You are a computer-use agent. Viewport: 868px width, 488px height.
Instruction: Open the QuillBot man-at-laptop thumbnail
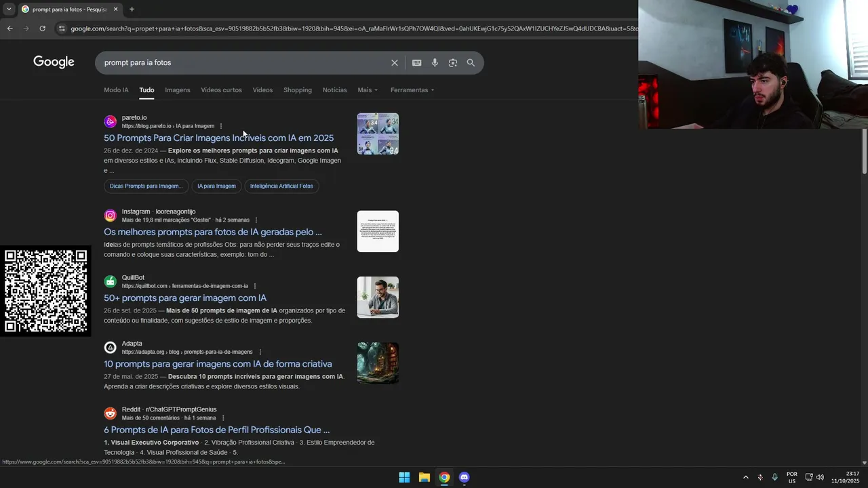pos(378,298)
